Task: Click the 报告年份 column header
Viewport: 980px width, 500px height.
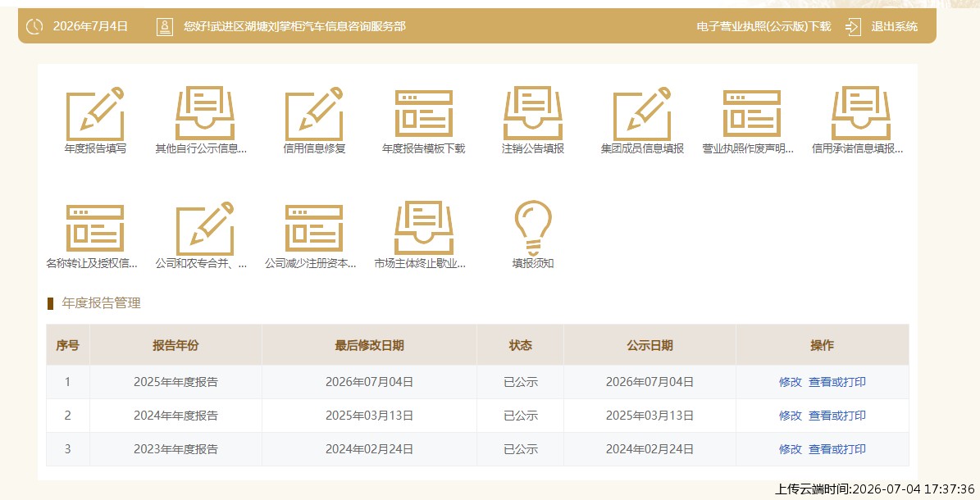Action: pyautogui.click(x=175, y=345)
